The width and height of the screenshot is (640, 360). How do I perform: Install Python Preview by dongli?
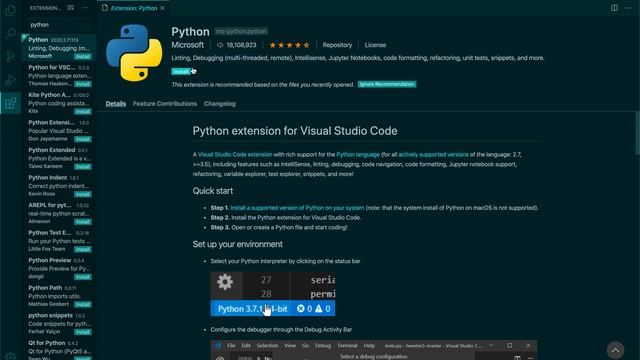pos(83,277)
